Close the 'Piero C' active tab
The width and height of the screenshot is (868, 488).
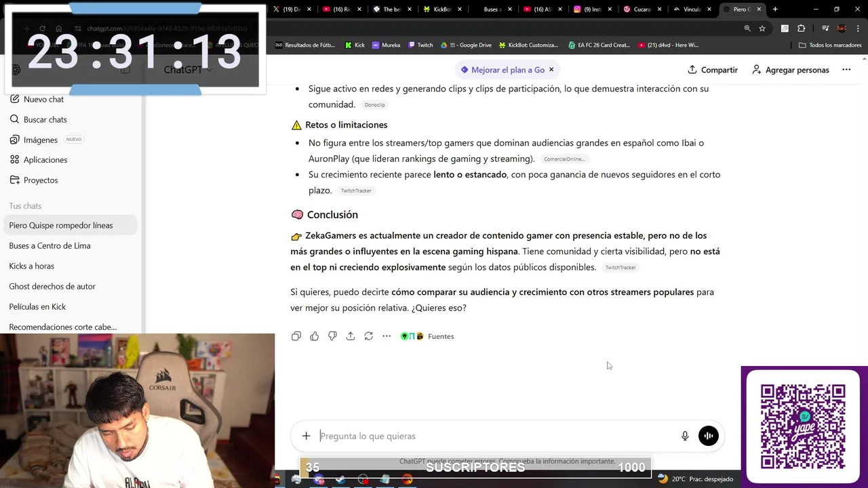(x=759, y=9)
